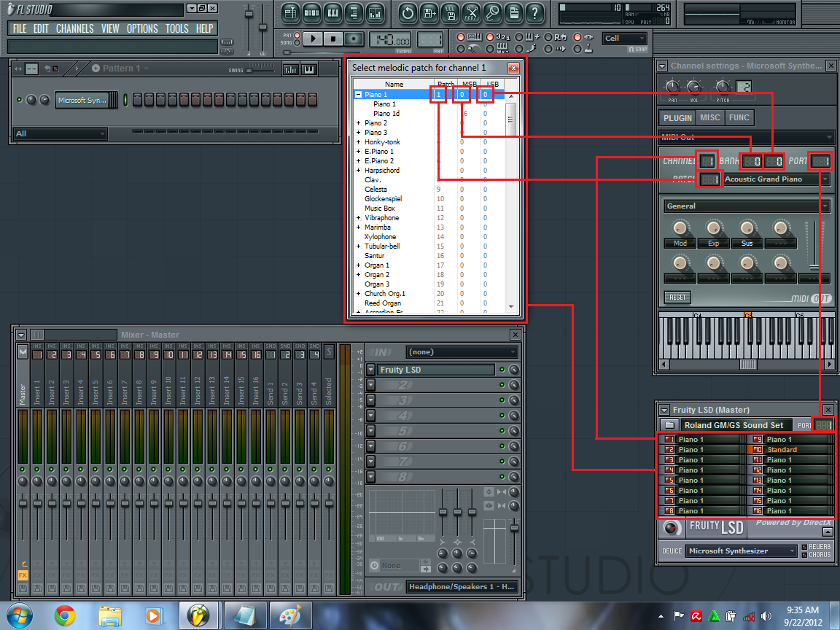Open the General controller page dropdown
This screenshot has width=840, height=630.
(747, 206)
